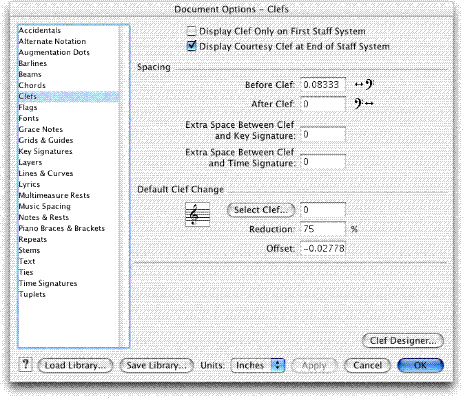Open the Clef Designer... dialog
The height and width of the screenshot is (398, 463).
tap(403, 341)
